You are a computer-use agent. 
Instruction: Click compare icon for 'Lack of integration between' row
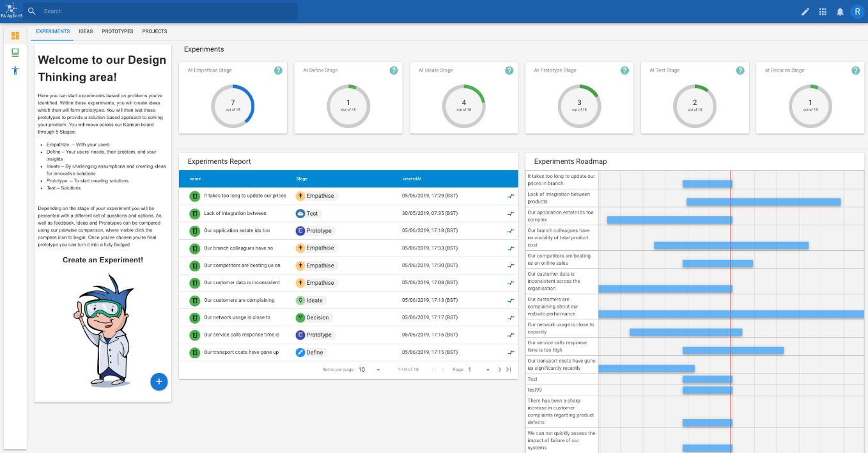pyautogui.click(x=510, y=214)
